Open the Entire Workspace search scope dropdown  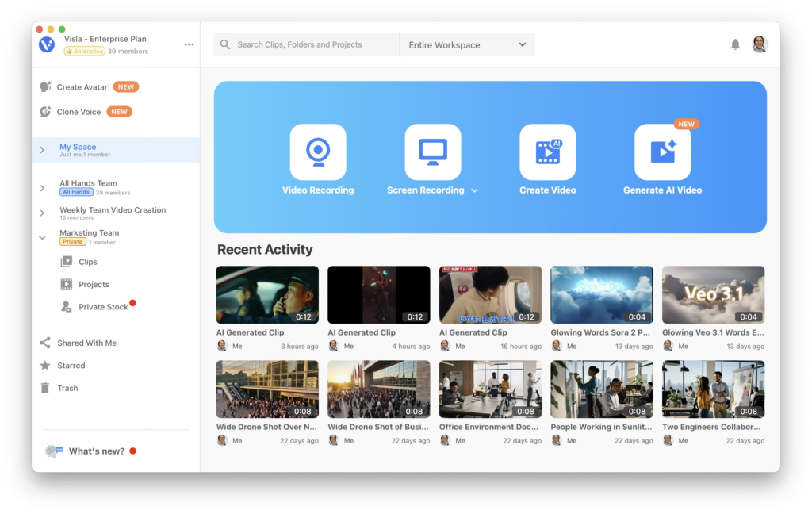click(x=467, y=45)
